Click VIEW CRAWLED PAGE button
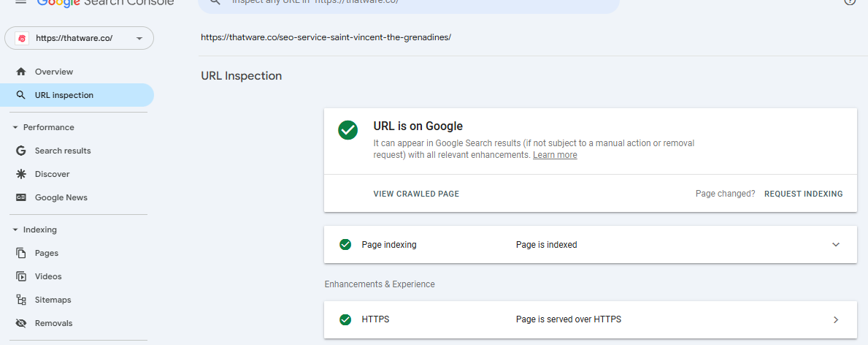 [x=416, y=194]
